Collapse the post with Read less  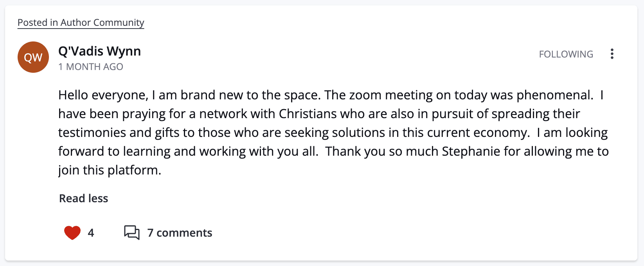click(83, 198)
